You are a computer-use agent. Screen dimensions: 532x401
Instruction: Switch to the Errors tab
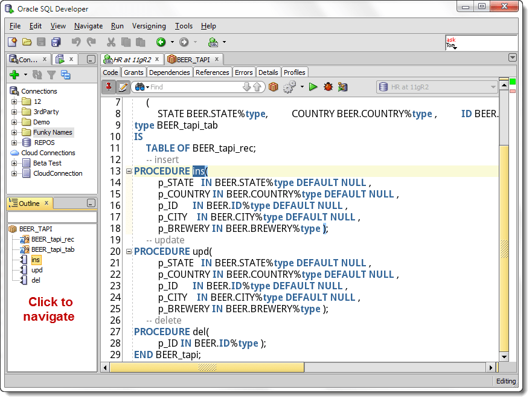pos(243,72)
